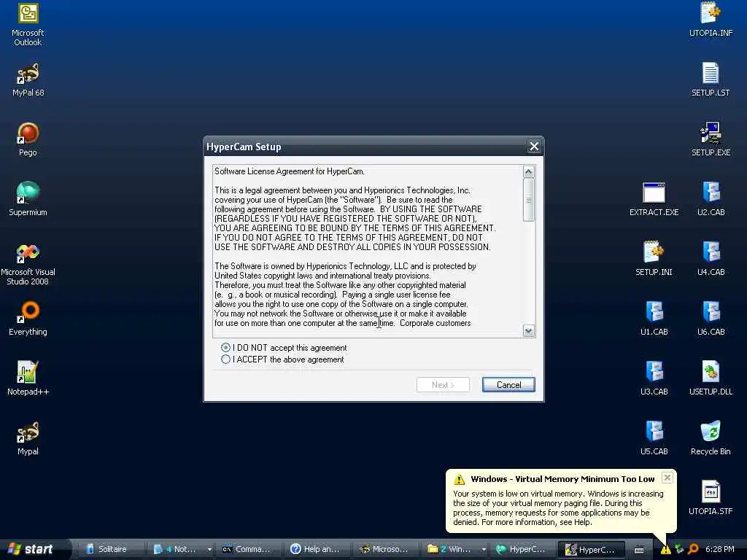Expand the Notepad group dropdown arrow
This screenshot has height=560, width=747.
pyautogui.click(x=209, y=550)
